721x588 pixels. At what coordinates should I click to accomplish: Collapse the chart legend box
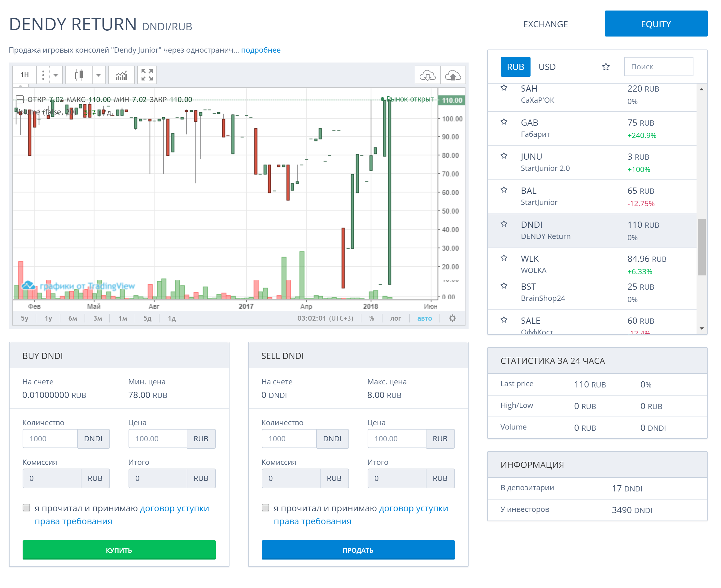pos(20,99)
